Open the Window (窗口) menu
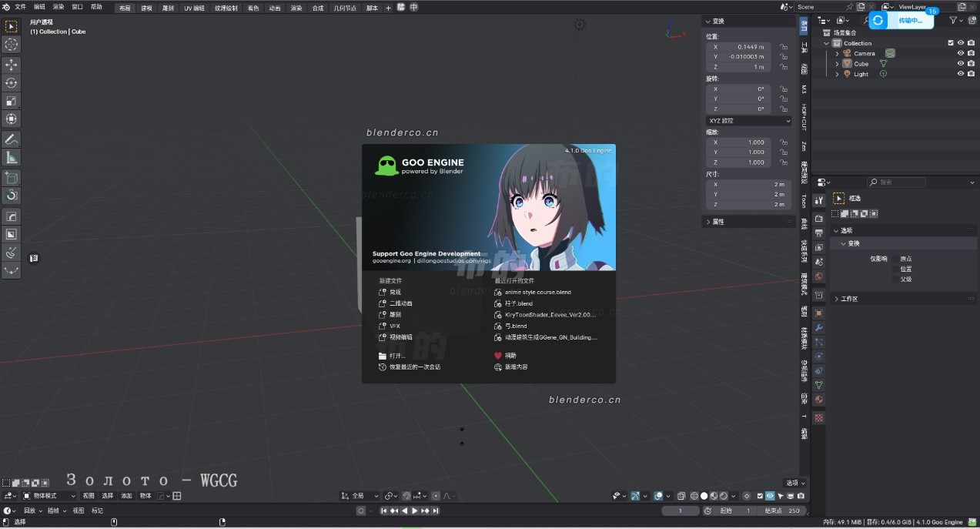This screenshot has height=529, width=980. (77, 7)
